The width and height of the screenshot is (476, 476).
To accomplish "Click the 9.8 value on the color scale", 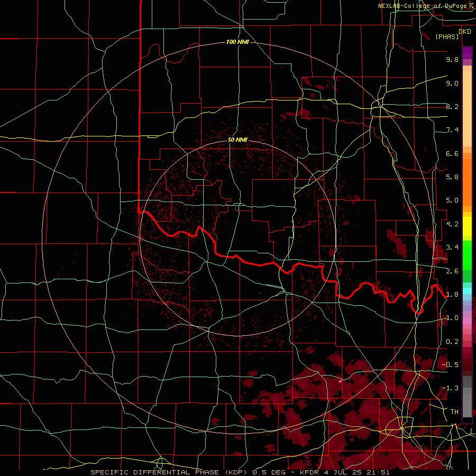I will click(x=452, y=59).
